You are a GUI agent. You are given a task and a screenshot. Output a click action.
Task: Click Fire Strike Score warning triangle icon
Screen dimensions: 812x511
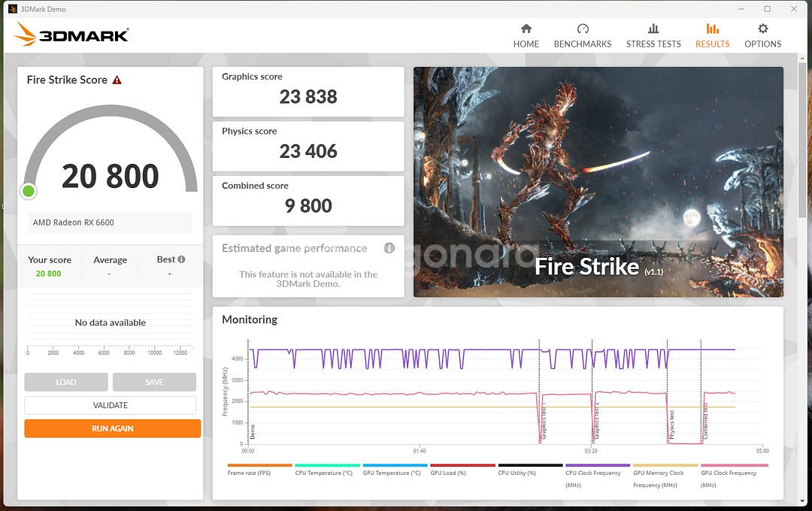pos(117,80)
